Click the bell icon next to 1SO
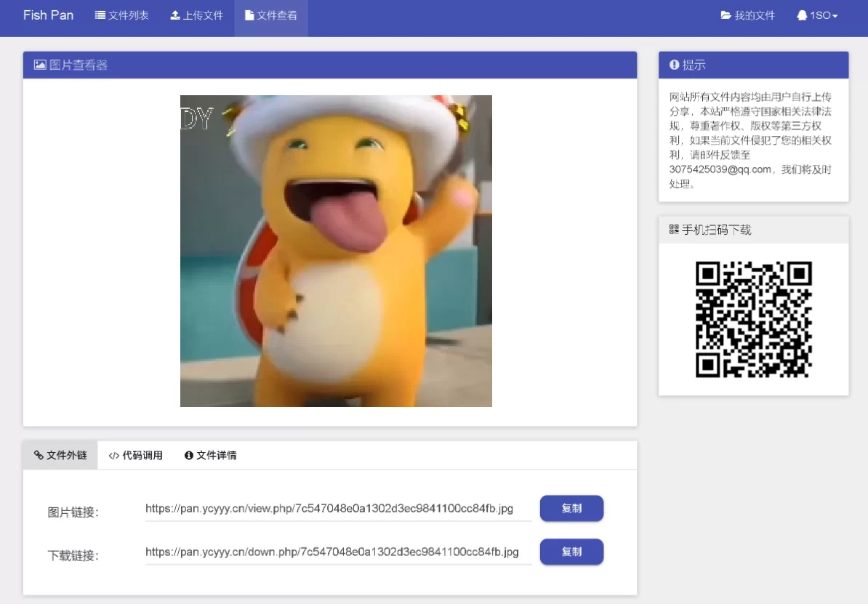 coord(802,15)
